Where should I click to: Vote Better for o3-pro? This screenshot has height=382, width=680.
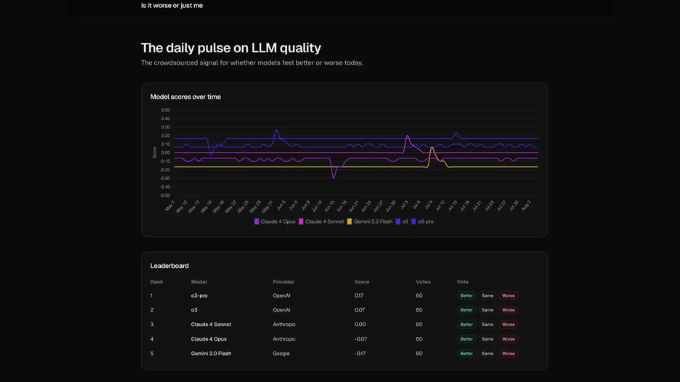466,296
